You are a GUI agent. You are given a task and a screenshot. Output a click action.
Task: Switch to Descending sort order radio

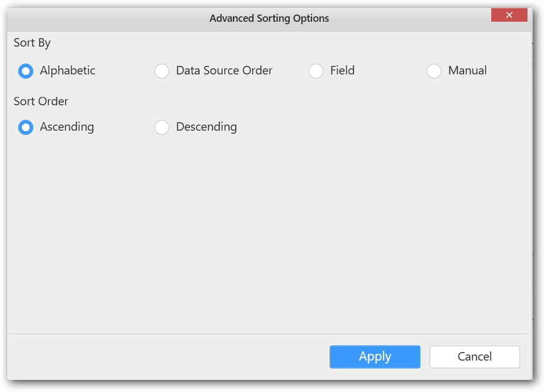pyautogui.click(x=162, y=128)
